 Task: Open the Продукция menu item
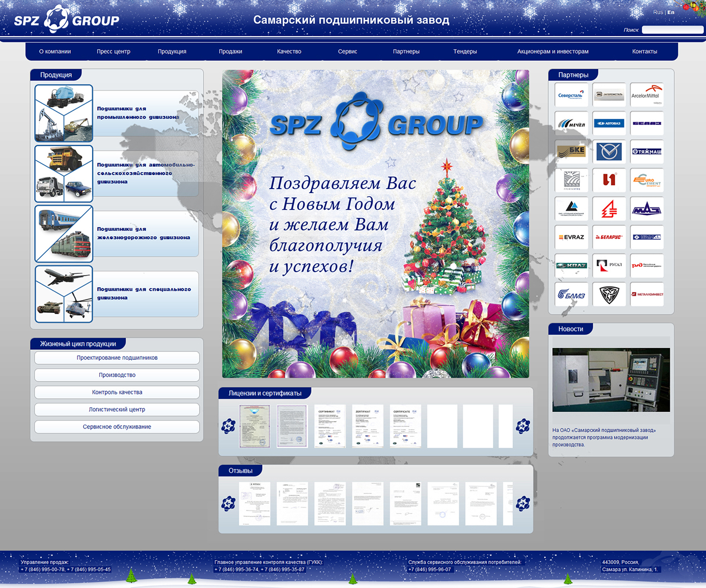[x=172, y=51]
